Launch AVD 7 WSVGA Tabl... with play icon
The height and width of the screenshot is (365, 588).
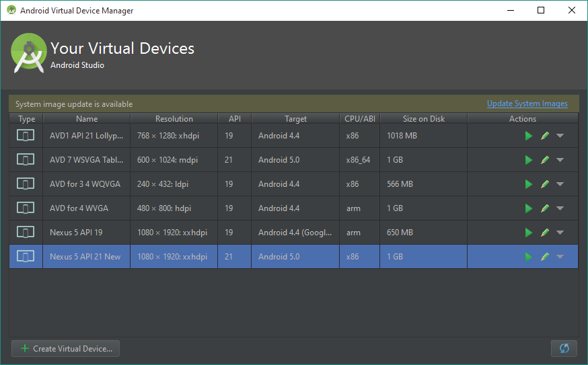tap(529, 160)
